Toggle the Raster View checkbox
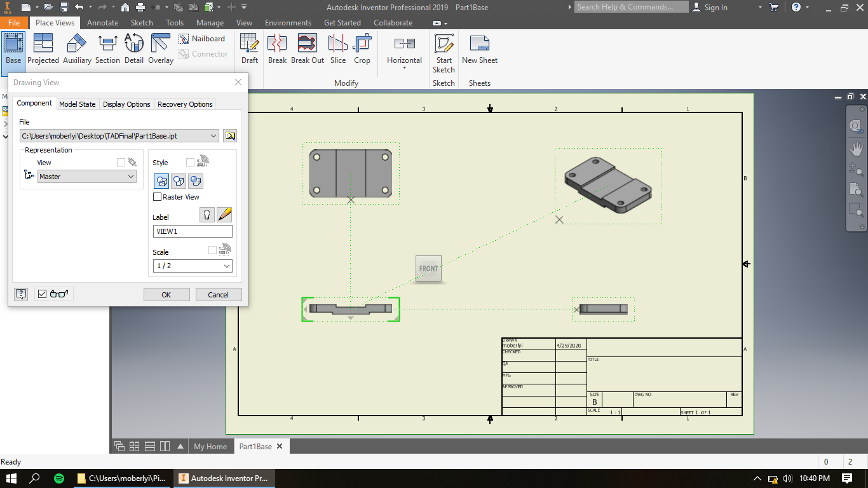Viewport: 868px width, 488px height. tap(158, 197)
